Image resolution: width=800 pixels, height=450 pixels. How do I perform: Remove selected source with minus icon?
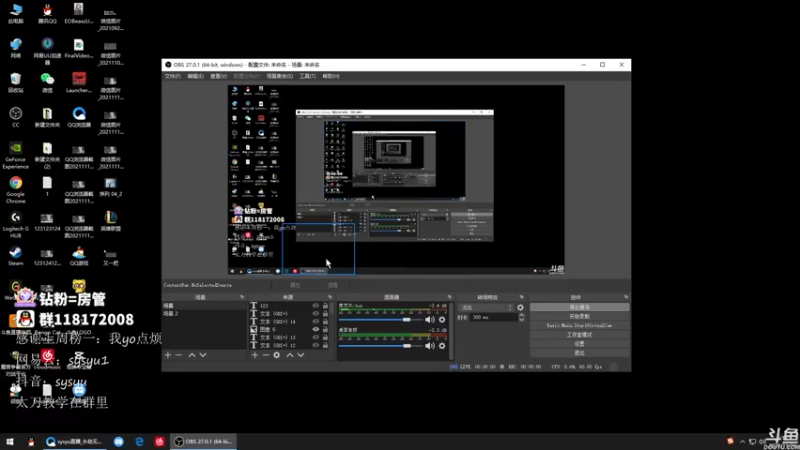pyautogui.click(x=265, y=355)
